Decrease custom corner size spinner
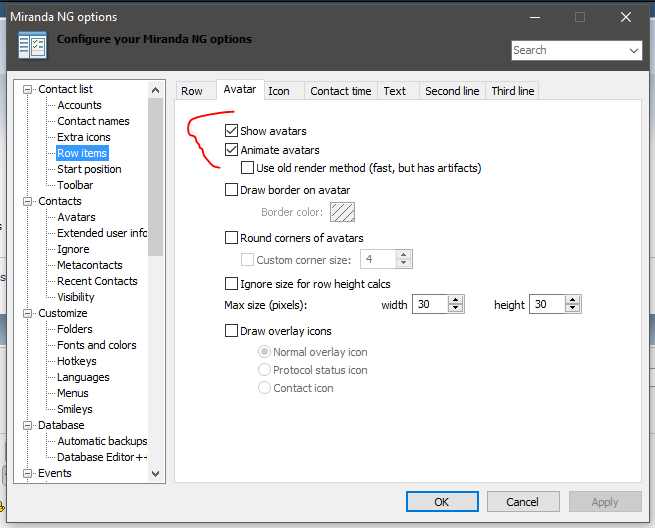This screenshot has width=655, height=528. [404, 263]
